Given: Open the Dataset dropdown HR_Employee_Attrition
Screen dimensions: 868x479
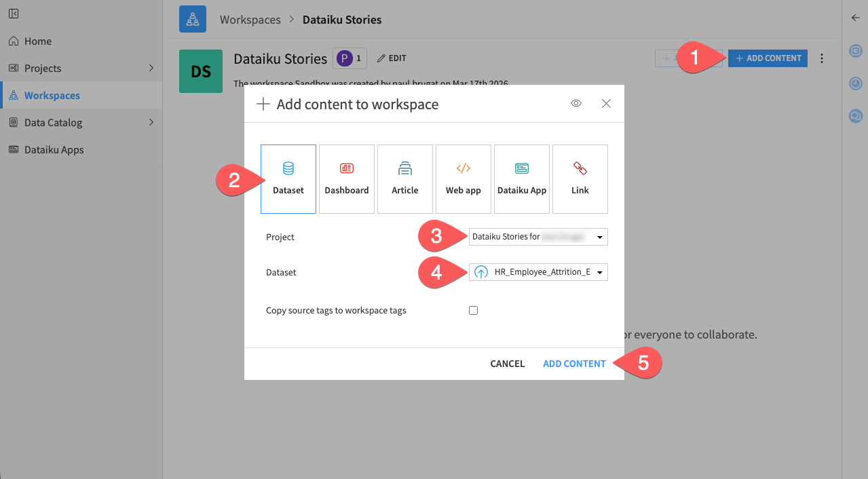Looking at the screenshot, I should click(538, 272).
